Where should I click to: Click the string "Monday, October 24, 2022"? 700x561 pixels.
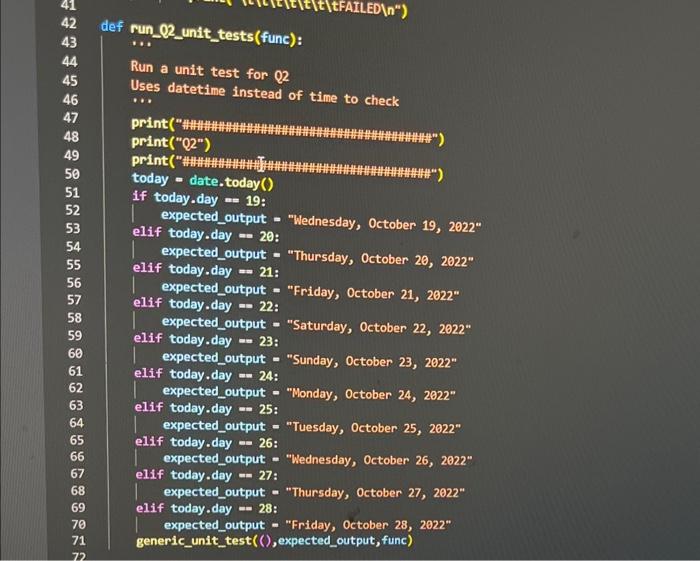point(371,395)
